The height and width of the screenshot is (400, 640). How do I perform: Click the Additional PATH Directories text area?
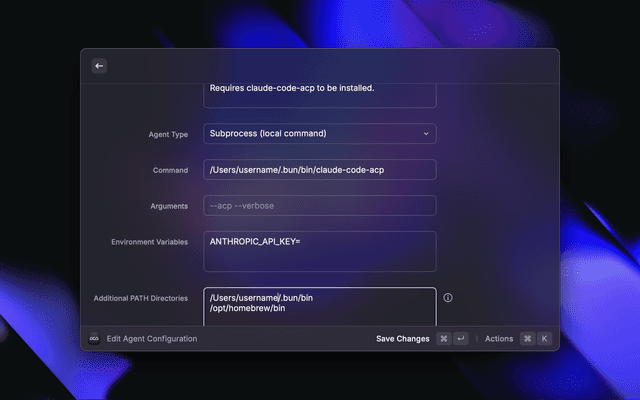pyautogui.click(x=319, y=306)
